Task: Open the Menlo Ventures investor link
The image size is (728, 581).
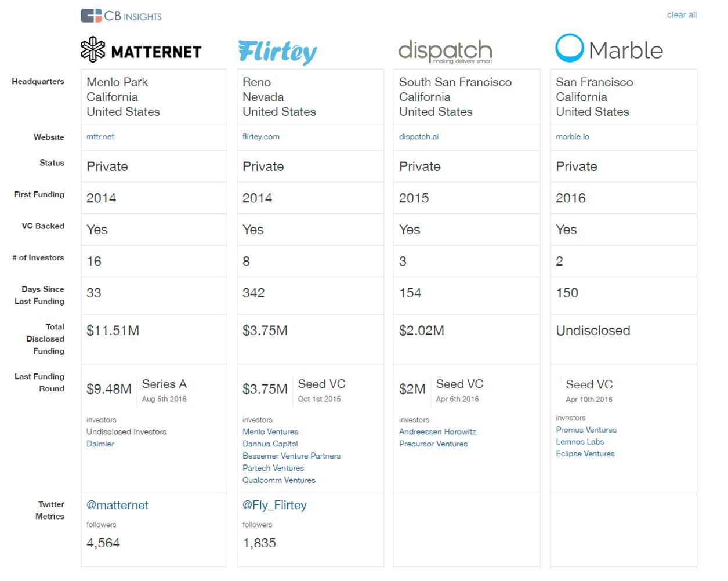Action: pos(270,431)
